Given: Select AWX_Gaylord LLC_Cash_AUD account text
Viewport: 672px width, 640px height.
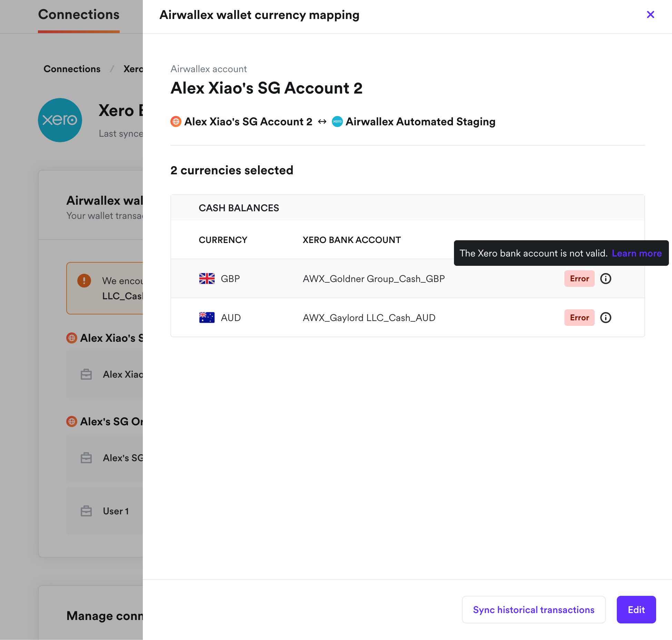Looking at the screenshot, I should tap(369, 318).
